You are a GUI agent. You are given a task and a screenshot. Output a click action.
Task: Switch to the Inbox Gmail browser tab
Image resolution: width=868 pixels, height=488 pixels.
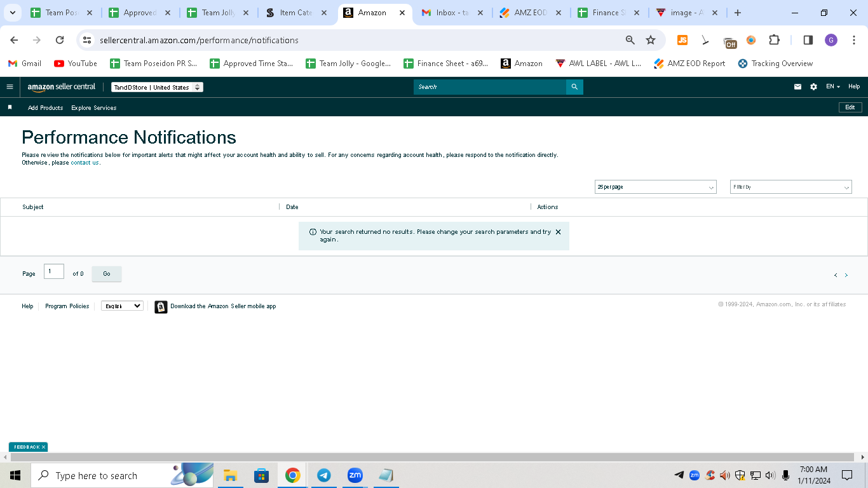point(452,13)
